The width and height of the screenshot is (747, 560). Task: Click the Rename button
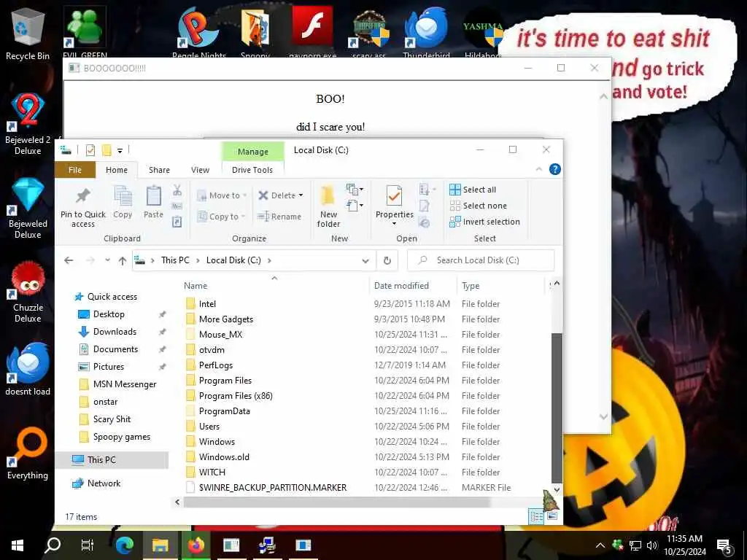tap(279, 217)
